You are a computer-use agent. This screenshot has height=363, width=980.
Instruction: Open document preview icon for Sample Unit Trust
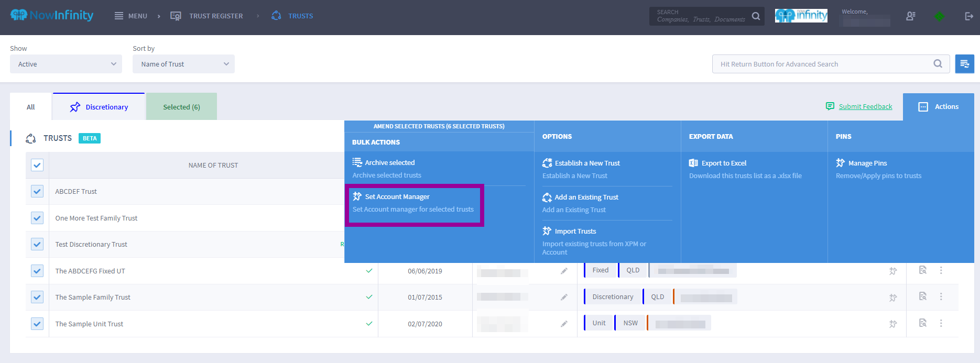923,323
